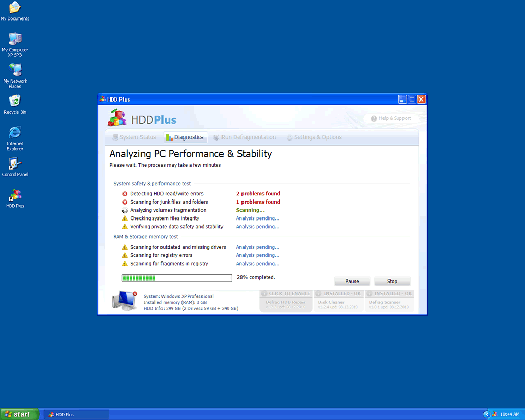Stop the diagnostic scan
Screen dimensions: 525x420
pyautogui.click(x=392, y=281)
